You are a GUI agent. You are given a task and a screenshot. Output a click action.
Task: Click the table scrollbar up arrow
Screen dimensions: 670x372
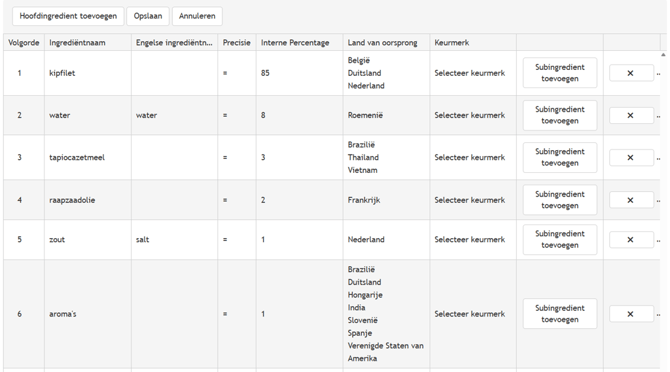(663, 55)
